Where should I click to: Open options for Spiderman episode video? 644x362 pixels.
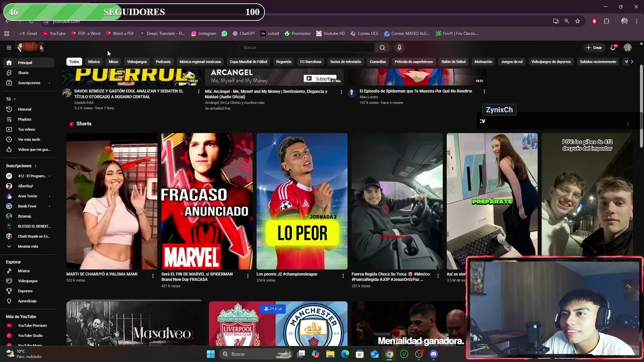point(484,92)
